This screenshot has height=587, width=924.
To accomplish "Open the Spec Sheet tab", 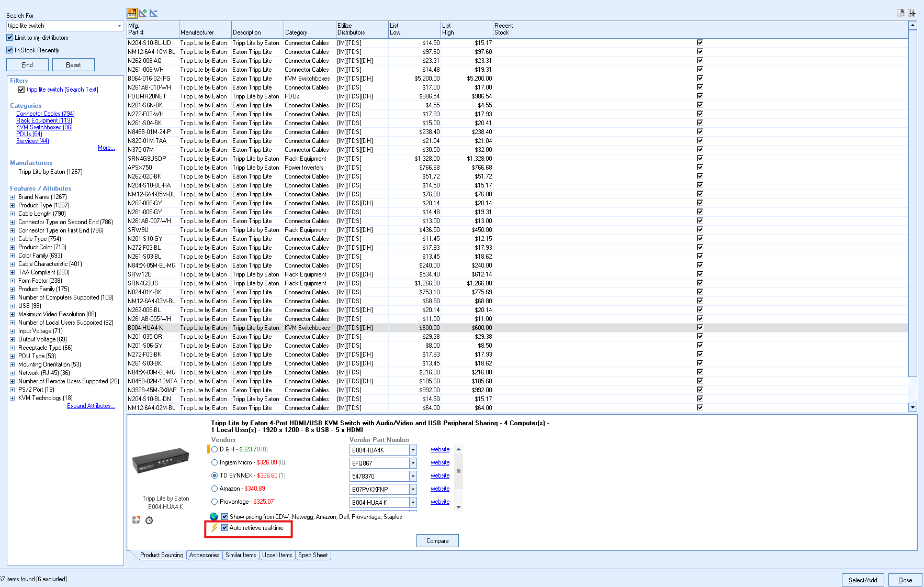I will pyautogui.click(x=313, y=555).
